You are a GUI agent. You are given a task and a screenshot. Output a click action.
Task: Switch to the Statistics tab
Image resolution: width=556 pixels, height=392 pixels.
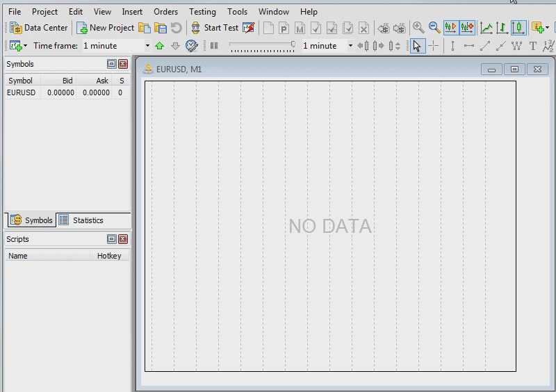pyautogui.click(x=81, y=220)
